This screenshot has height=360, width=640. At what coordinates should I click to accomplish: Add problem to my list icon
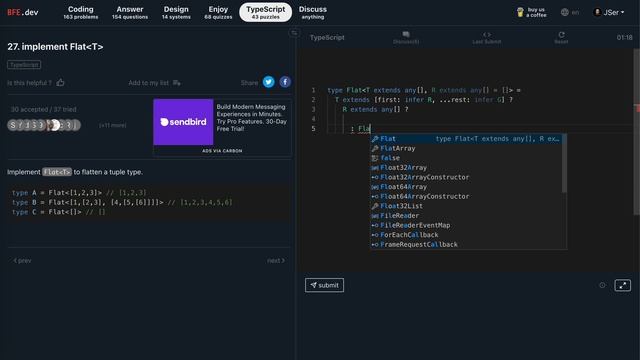pyautogui.click(x=177, y=83)
